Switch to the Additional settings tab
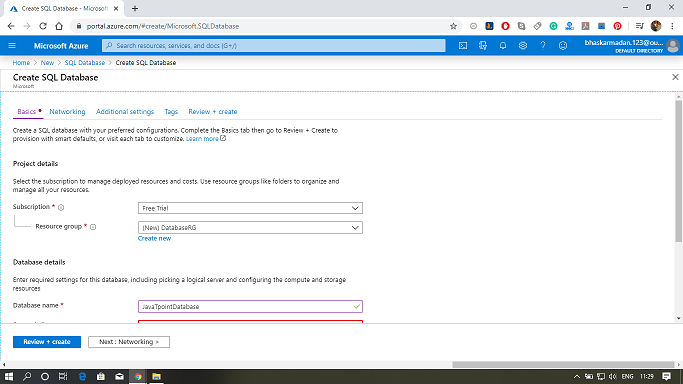 click(x=125, y=111)
